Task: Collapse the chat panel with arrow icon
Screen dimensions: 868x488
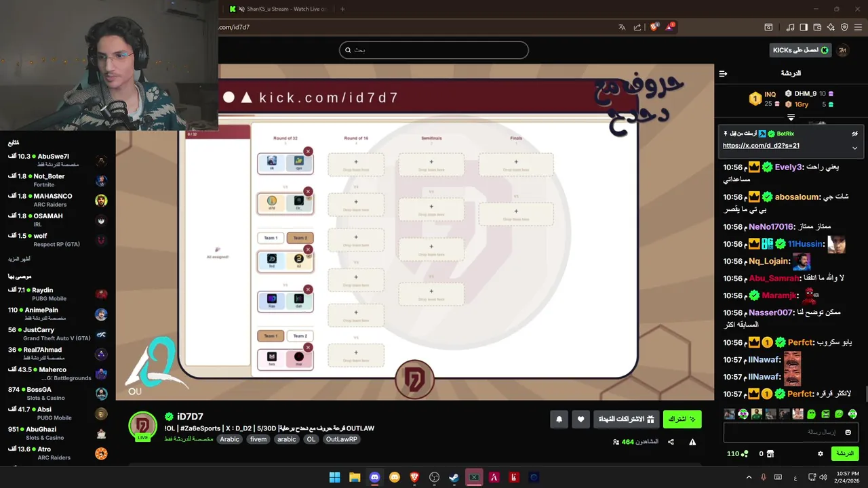Action: tap(723, 73)
